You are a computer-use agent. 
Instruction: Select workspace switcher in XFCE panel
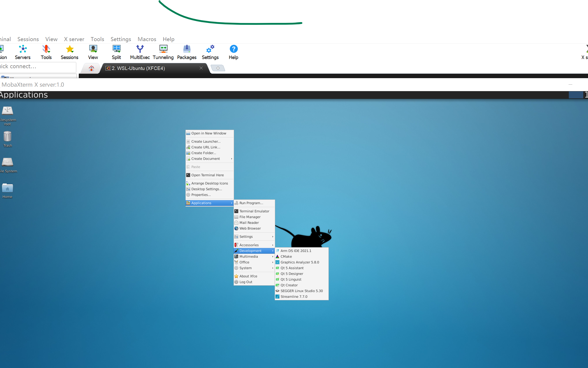(x=576, y=95)
